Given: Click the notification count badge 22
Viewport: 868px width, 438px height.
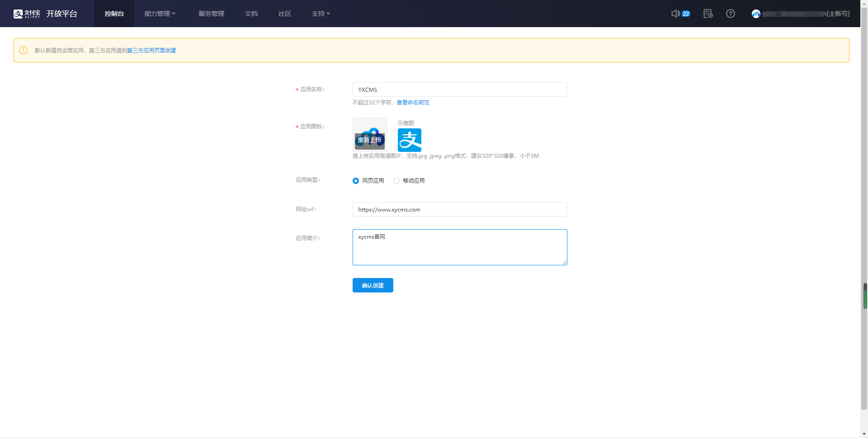Looking at the screenshot, I should (x=686, y=14).
